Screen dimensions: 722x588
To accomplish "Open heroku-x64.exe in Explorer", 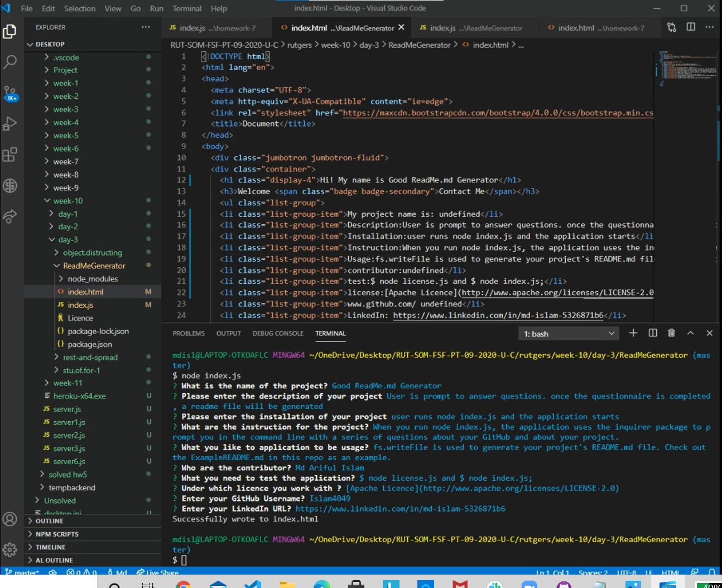I will 79,396.
